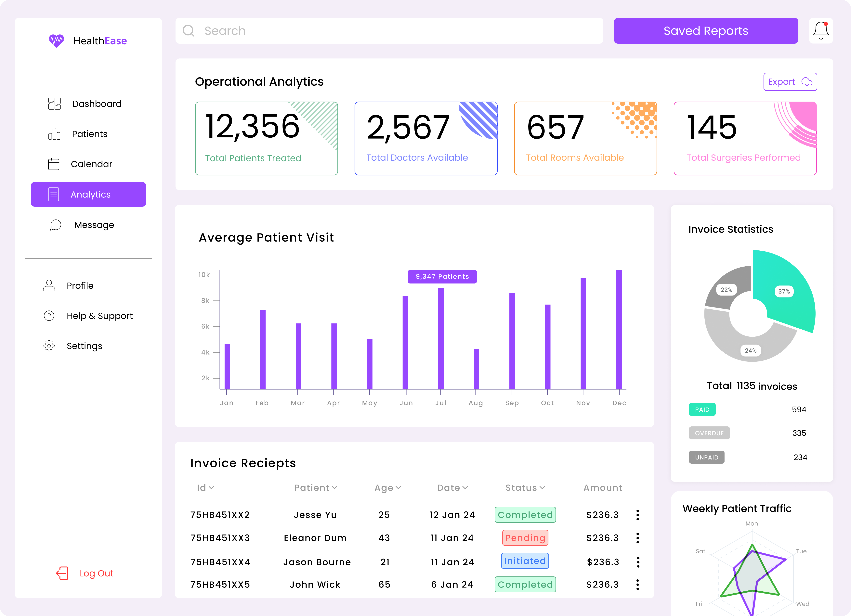Click the Jul bar in the visit chart
851x616 pixels.
pyautogui.click(x=441, y=339)
